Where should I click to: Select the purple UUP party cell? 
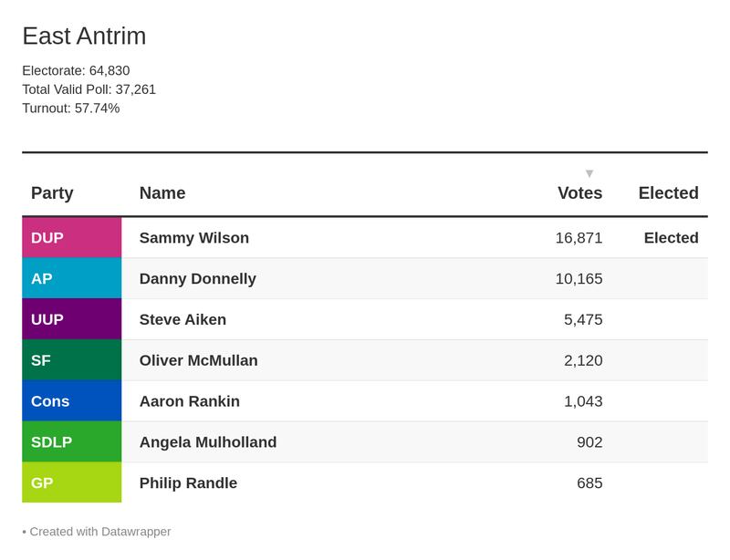point(71,320)
